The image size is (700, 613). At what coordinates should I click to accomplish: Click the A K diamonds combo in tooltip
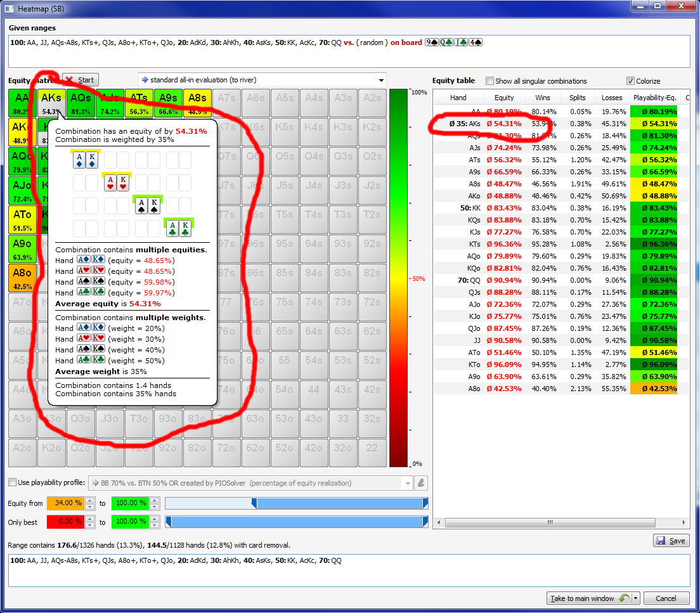[86, 160]
